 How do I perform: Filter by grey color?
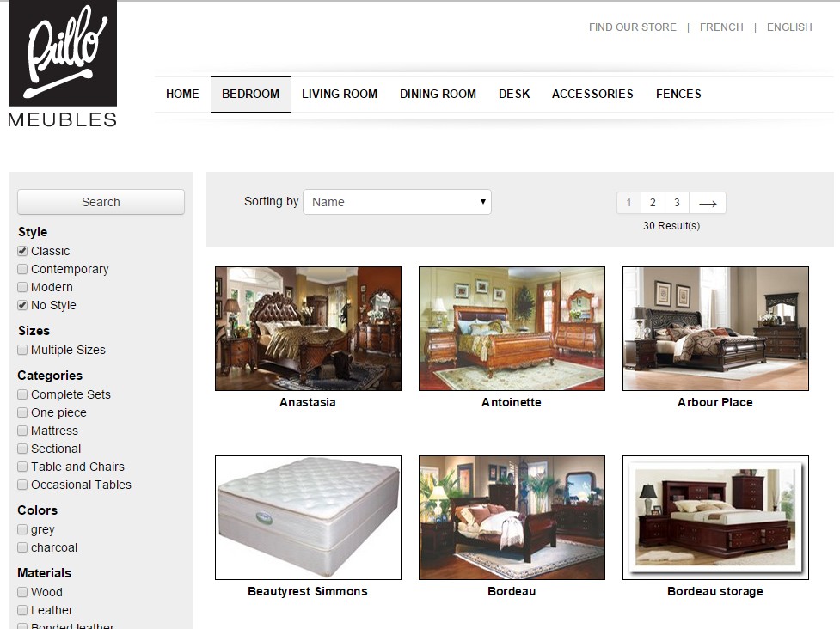click(22, 529)
